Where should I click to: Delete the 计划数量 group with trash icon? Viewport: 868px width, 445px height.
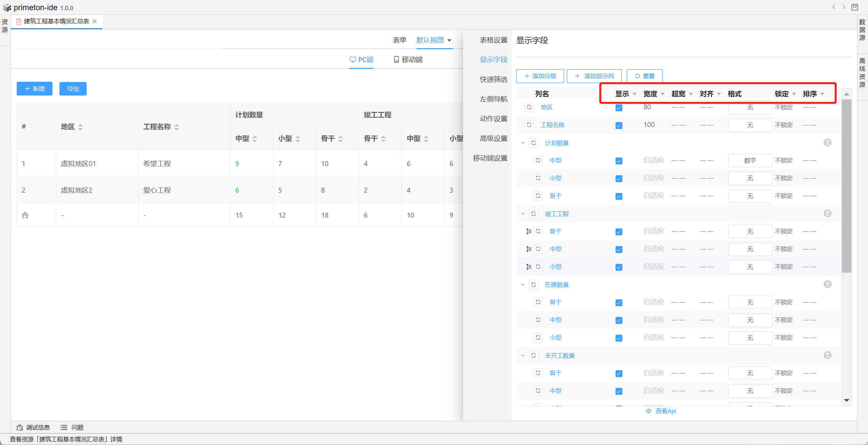[827, 142]
